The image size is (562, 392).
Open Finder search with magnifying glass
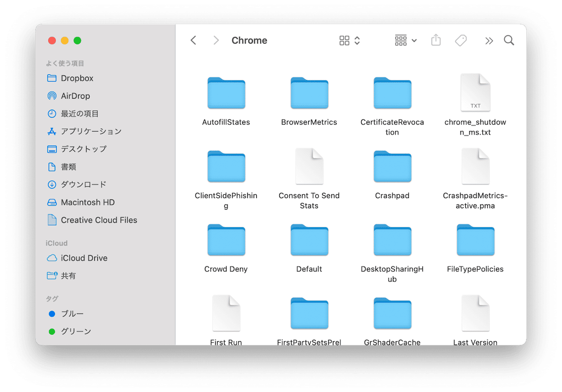click(509, 40)
